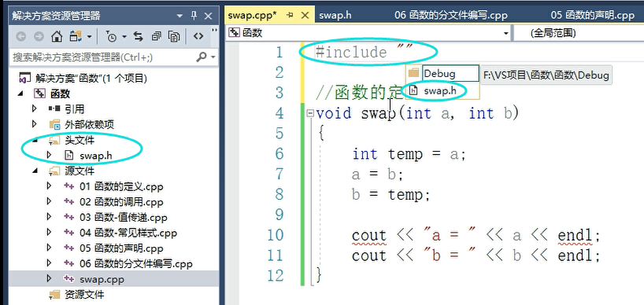Toggle auto-hide pin on Solution Explorer panel
The image size is (644, 305).
point(194,16)
